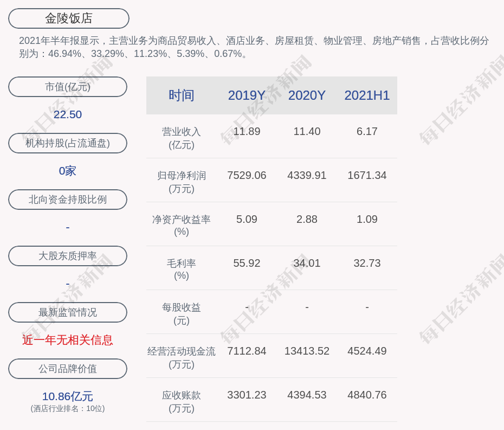Click cash flow value 4524.49
The image size is (504, 430).
[x=367, y=351]
